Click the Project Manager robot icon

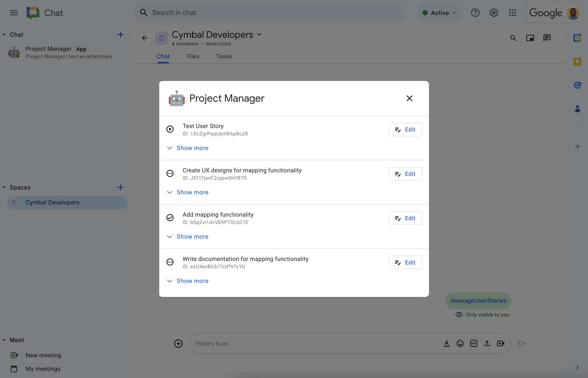(x=176, y=98)
